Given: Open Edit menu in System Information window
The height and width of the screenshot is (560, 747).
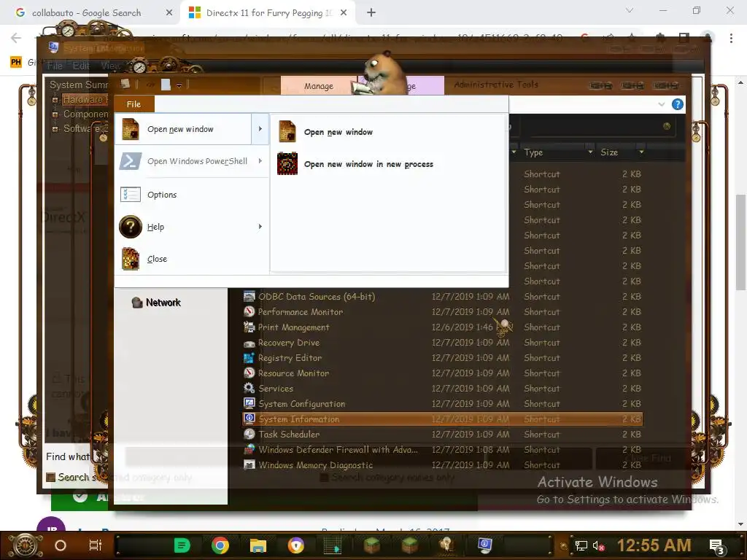Looking at the screenshot, I should (x=81, y=66).
